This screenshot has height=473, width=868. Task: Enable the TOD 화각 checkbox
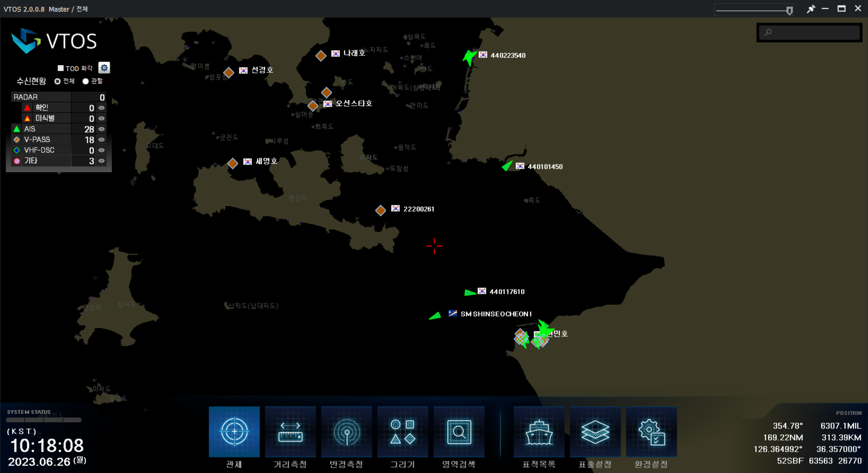pos(60,68)
